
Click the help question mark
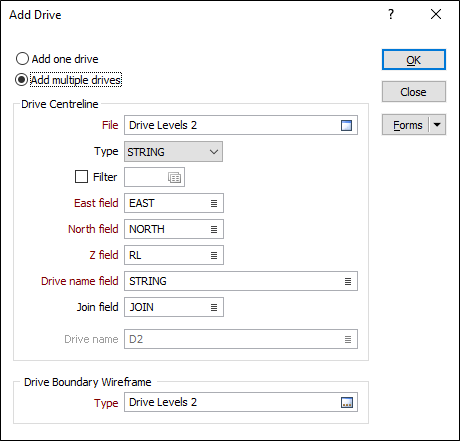(x=391, y=14)
